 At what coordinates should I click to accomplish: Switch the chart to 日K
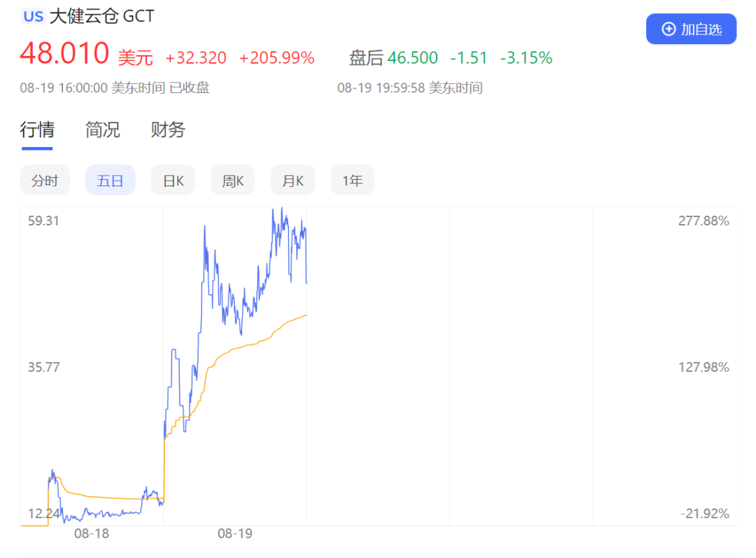point(173,181)
